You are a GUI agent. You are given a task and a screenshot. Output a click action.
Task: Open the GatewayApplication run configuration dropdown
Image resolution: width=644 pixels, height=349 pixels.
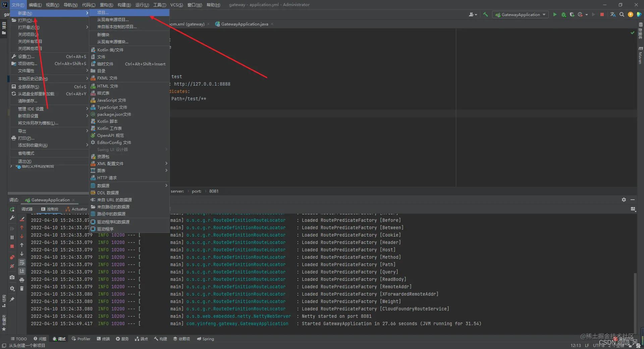[521, 14]
